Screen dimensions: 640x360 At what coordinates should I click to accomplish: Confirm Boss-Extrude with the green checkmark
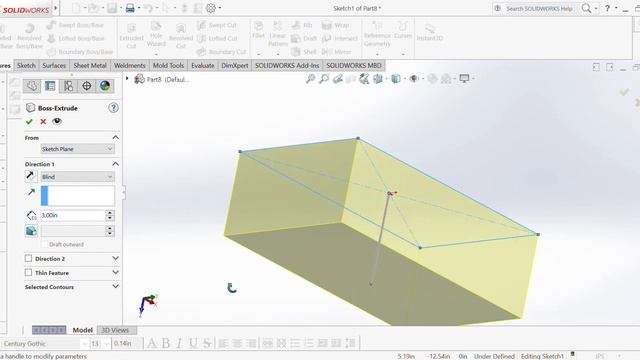tap(29, 122)
